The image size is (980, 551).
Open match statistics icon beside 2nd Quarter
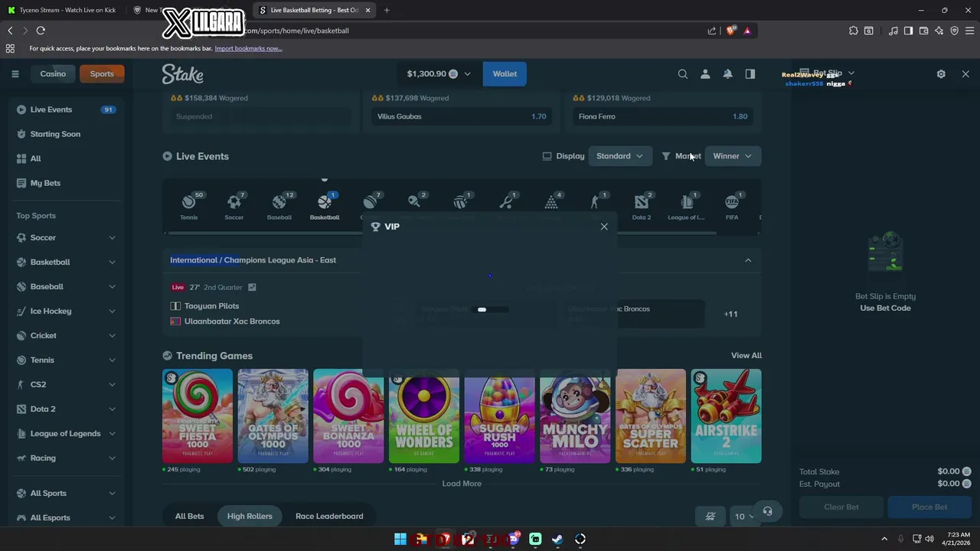tap(252, 288)
